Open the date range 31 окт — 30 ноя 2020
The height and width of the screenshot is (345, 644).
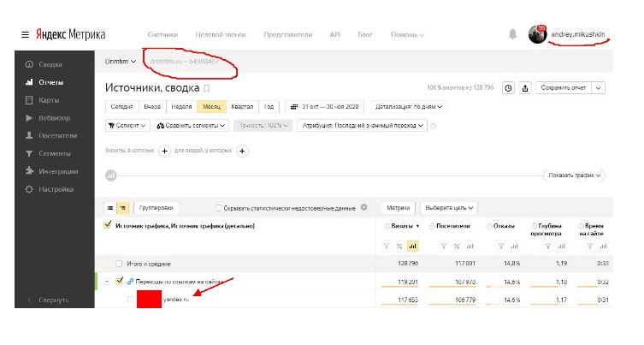[324, 106]
